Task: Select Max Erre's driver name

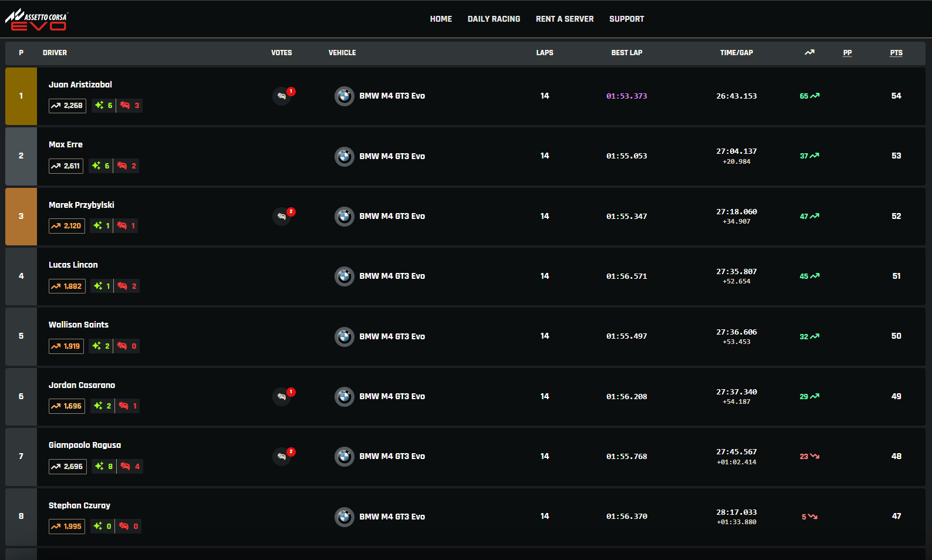Action: coord(66,144)
